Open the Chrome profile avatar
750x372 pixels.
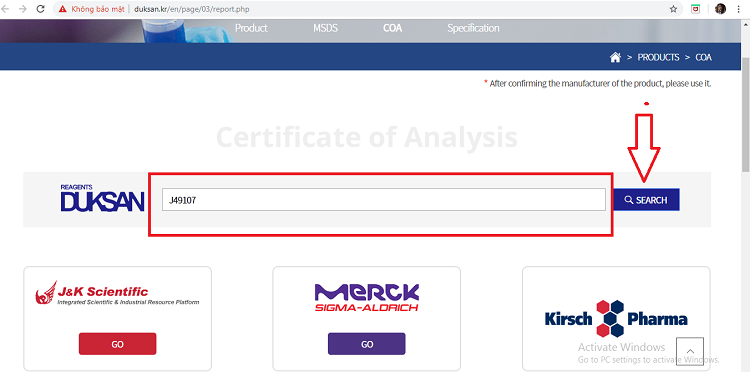click(720, 9)
